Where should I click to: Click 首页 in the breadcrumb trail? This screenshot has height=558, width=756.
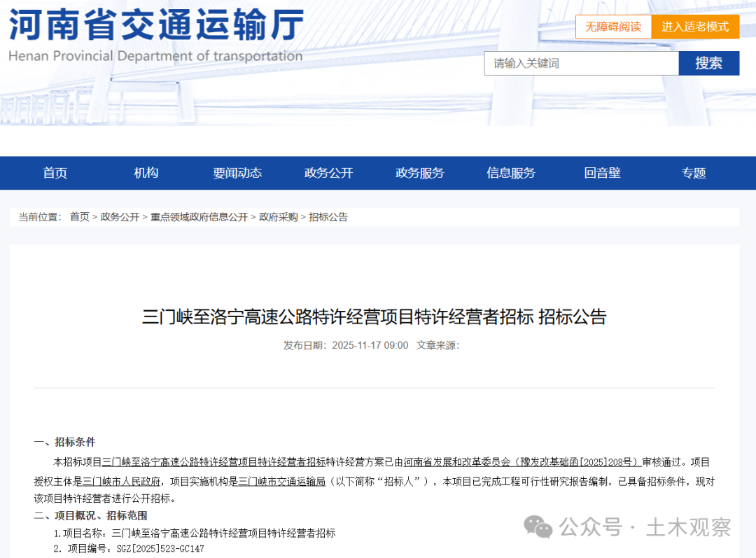click(x=79, y=217)
